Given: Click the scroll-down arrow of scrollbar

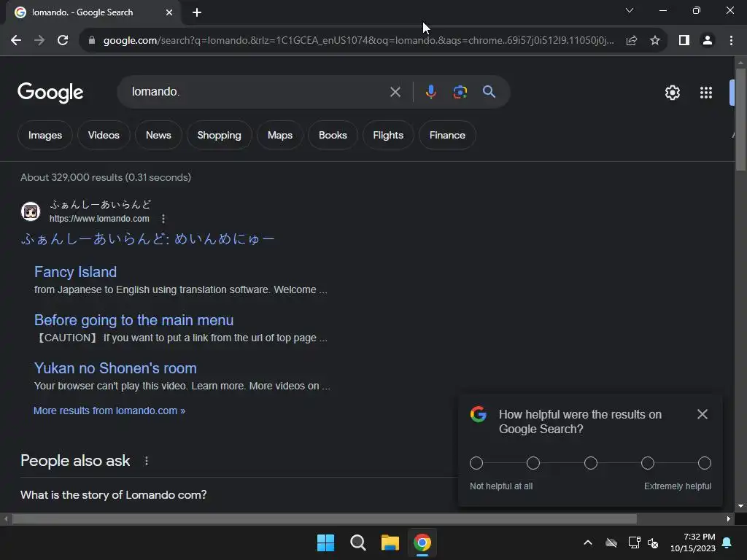Looking at the screenshot, I should (740, 506).
